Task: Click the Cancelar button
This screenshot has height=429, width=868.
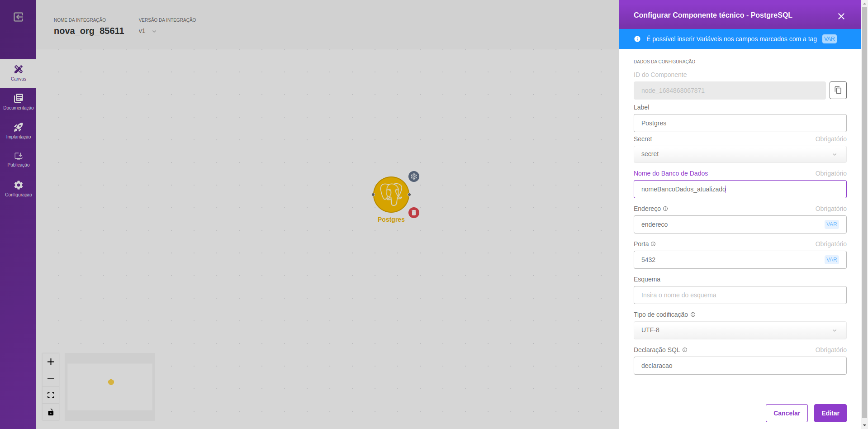Action: coord(787,413)
